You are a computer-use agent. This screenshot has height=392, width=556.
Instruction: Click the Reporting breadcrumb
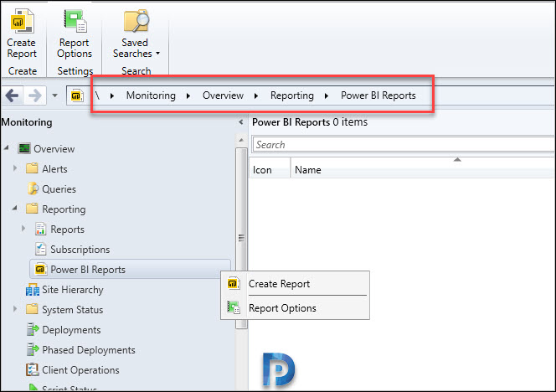pos(292,95)
